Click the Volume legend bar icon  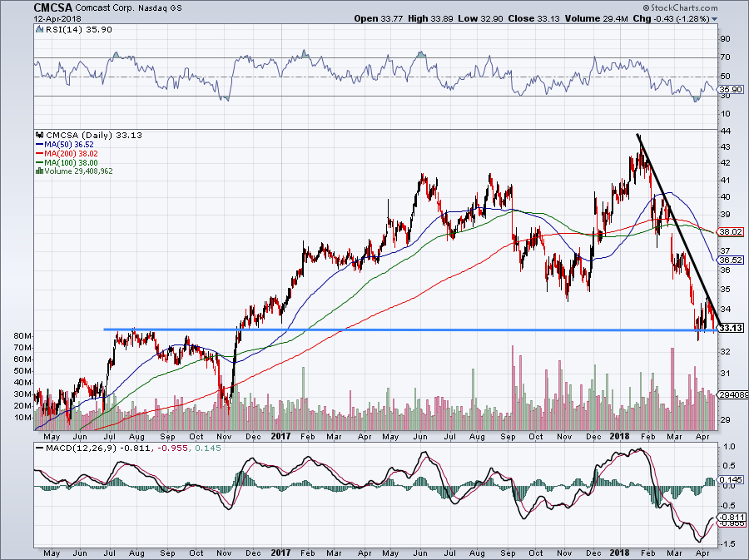click(39, 171)
